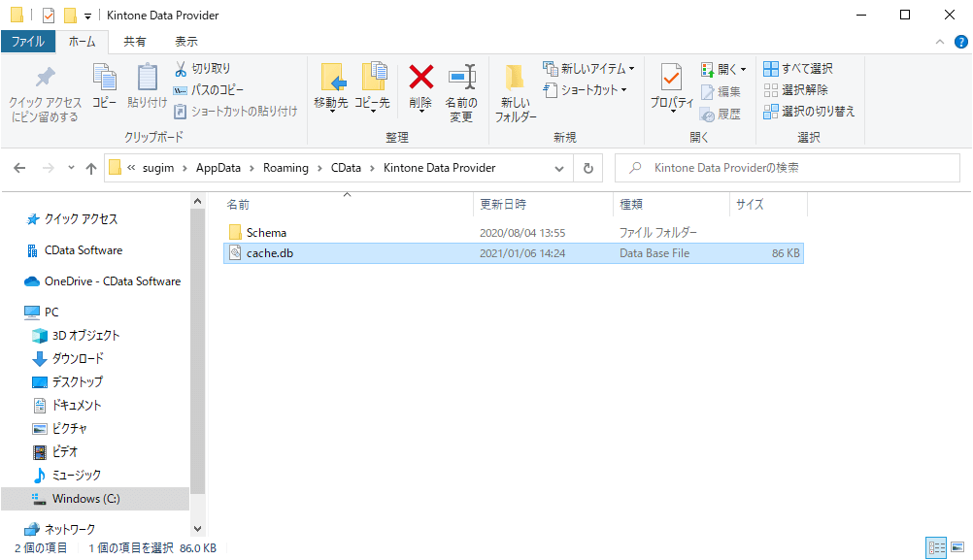Screen dimensions: 973x560
Task: Clear selection (選択解除)
Action: coord(795,90)
